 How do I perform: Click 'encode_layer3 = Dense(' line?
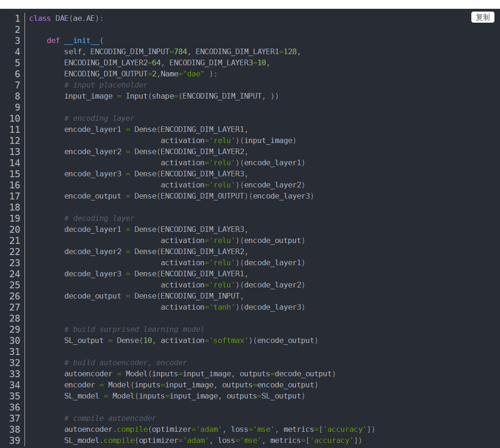pos(156,174)
